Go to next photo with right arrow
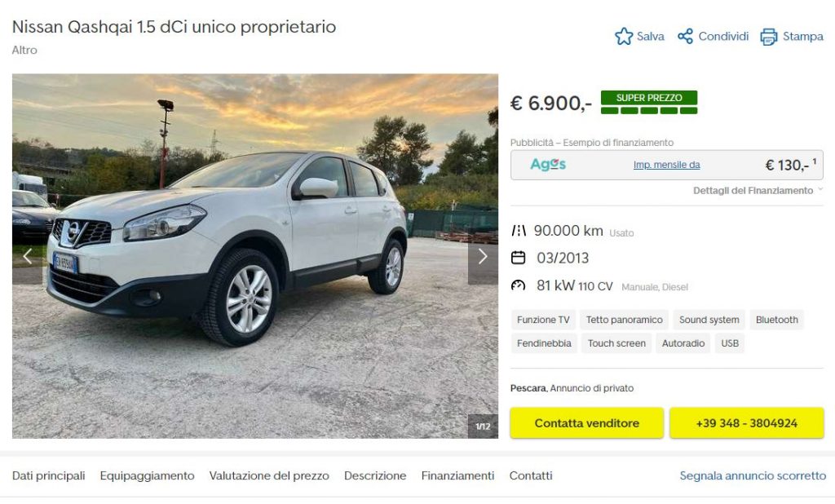The image size is (835, 504). [x=483, y=257]
